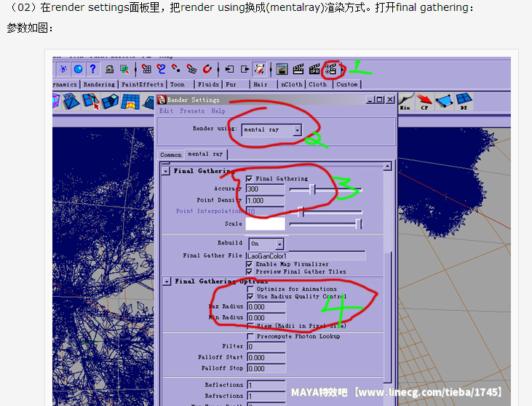Switch to the PaintEffects shelf tab

[142, 84]
